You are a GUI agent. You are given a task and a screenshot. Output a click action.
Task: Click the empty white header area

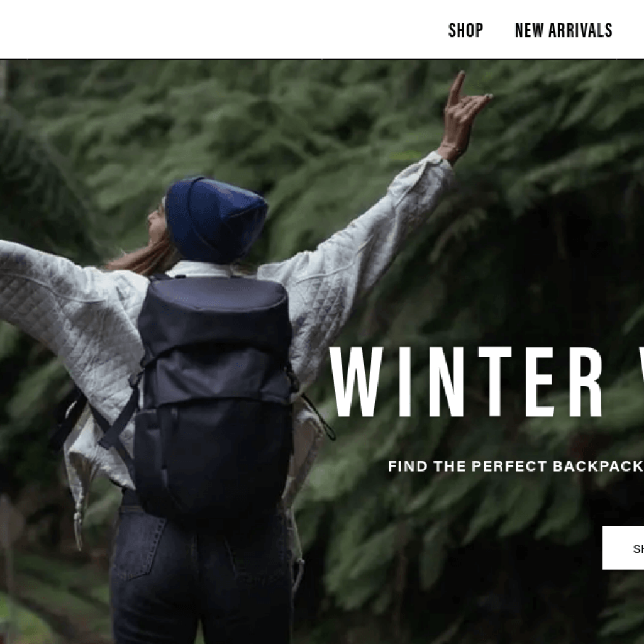pyautogui.click(x=206, y=30)
